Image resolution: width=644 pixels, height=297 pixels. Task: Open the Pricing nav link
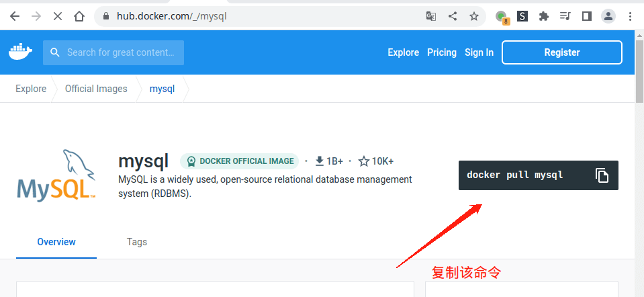click(x=442, y=52)
